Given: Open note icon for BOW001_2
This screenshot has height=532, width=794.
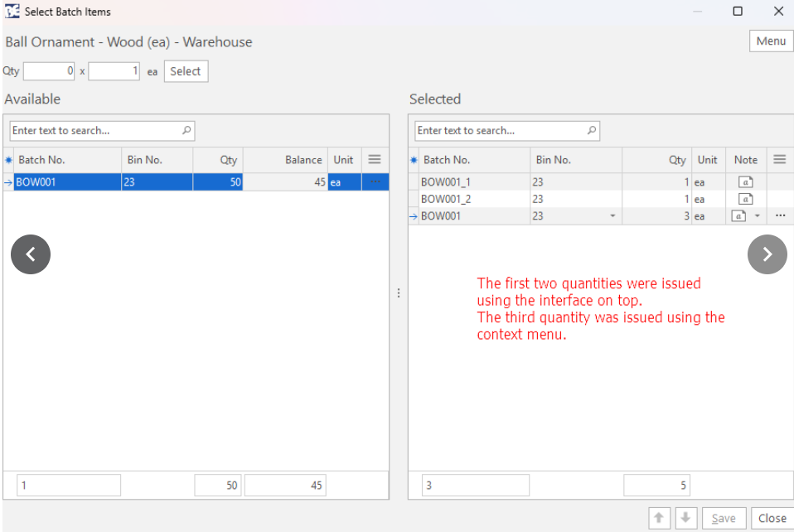Looking at the screenshot, I should pos(745,199).
